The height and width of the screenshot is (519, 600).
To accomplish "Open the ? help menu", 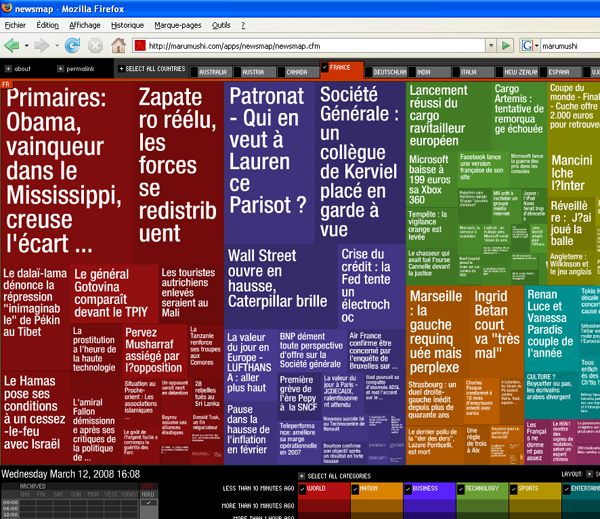I will click(243, 25).
